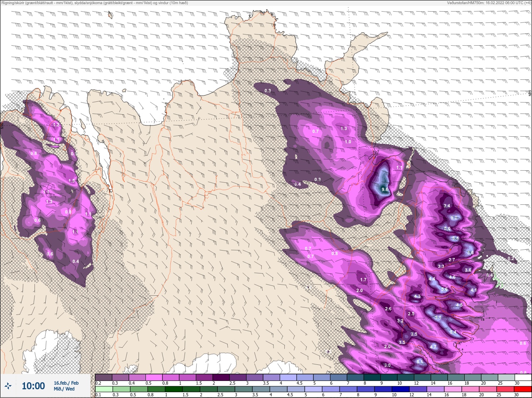Click the 3.2 precipitation value on map
This screenshot has width=532, height=398.
coord(400,321)
